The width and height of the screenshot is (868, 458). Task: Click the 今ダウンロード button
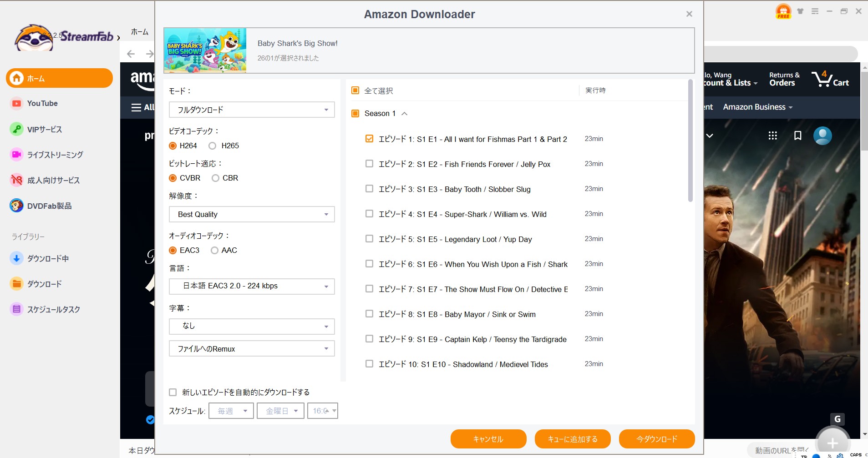coord(657,439)
